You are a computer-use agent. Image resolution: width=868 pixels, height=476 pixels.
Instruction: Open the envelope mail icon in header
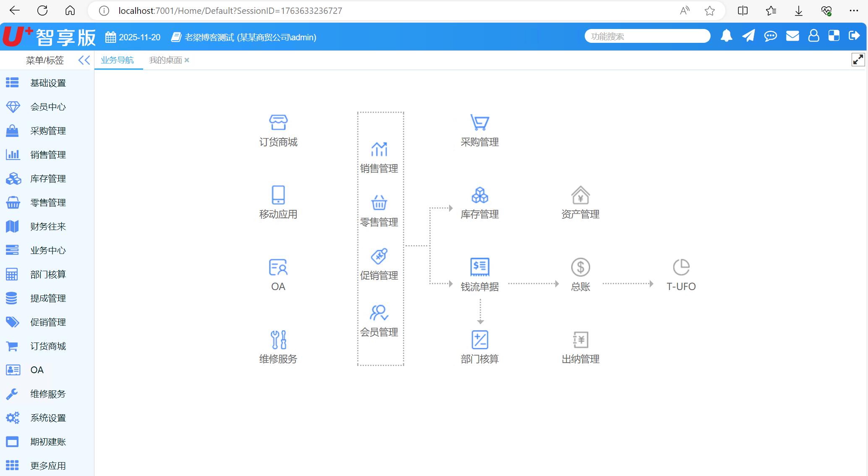(x=792, y=36)
